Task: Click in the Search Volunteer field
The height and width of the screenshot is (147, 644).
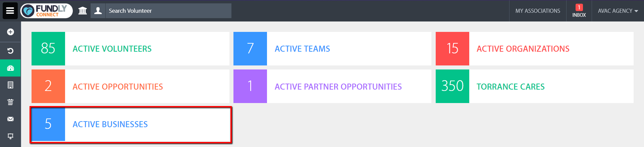Action: (x=168, y=11)
